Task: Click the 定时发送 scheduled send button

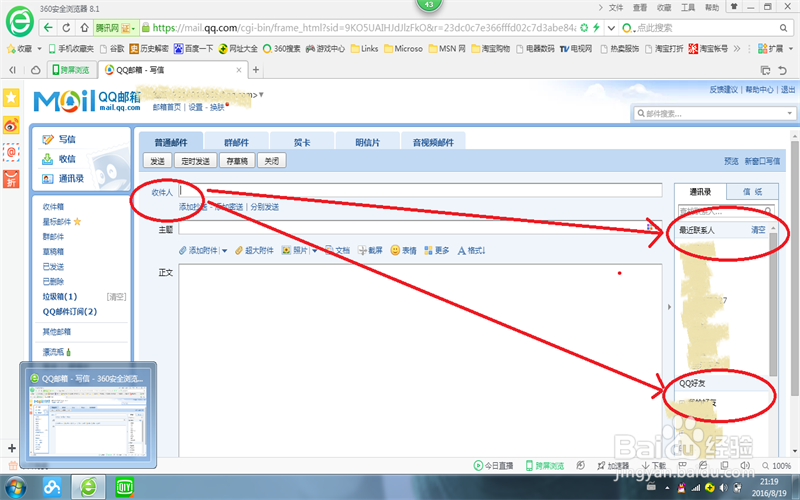Action: (x=195, y=161)
